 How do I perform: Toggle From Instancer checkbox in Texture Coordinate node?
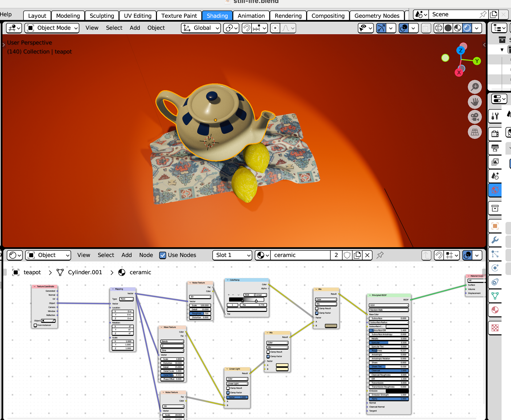coord(35,325)
